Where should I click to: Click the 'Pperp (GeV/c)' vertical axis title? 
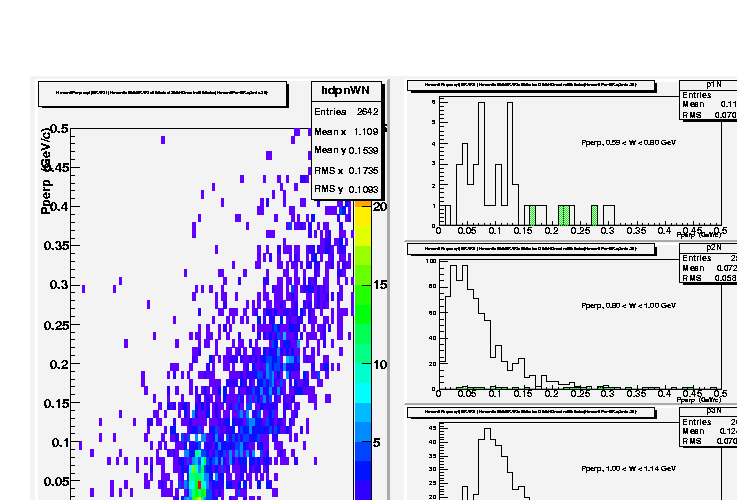click(x=46, y=172)
